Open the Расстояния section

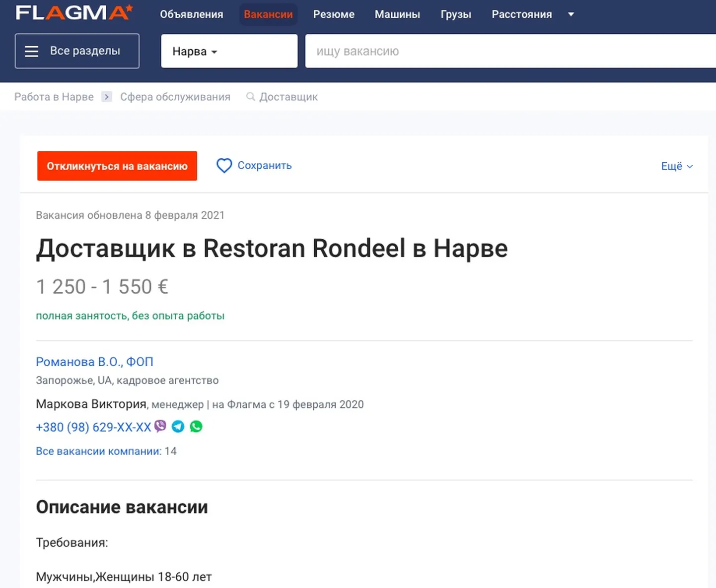[521, 14]
